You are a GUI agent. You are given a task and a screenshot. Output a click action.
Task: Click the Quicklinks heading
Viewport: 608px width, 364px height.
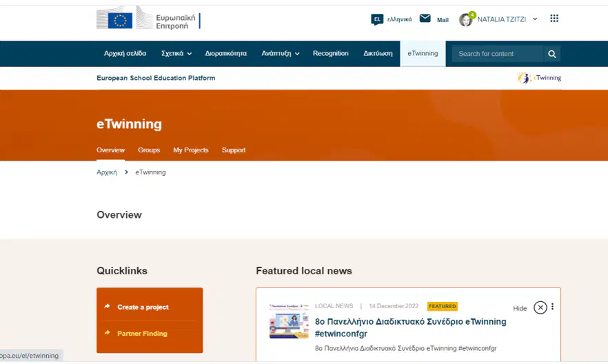(122, 270)
